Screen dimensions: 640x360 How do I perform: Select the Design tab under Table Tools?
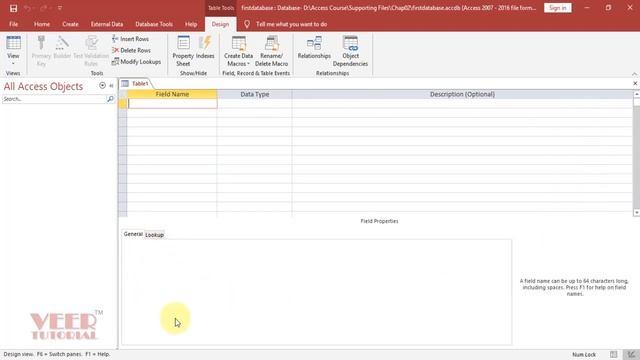tap(220, 24)
